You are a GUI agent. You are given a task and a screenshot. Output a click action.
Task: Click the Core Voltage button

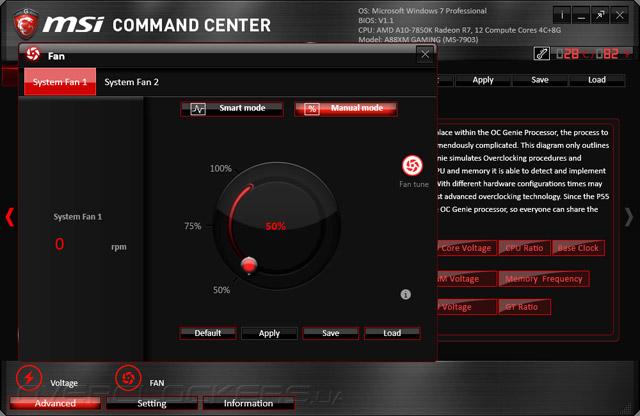[467, 248]
